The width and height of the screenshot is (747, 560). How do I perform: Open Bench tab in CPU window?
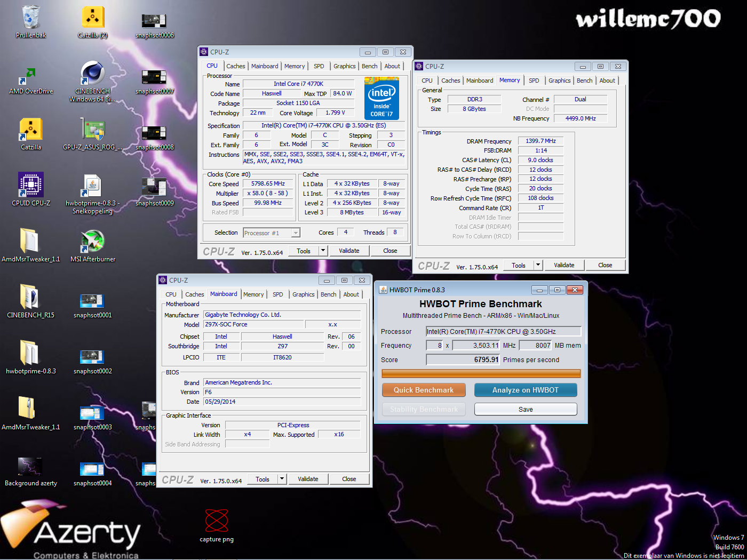point(370,66)
